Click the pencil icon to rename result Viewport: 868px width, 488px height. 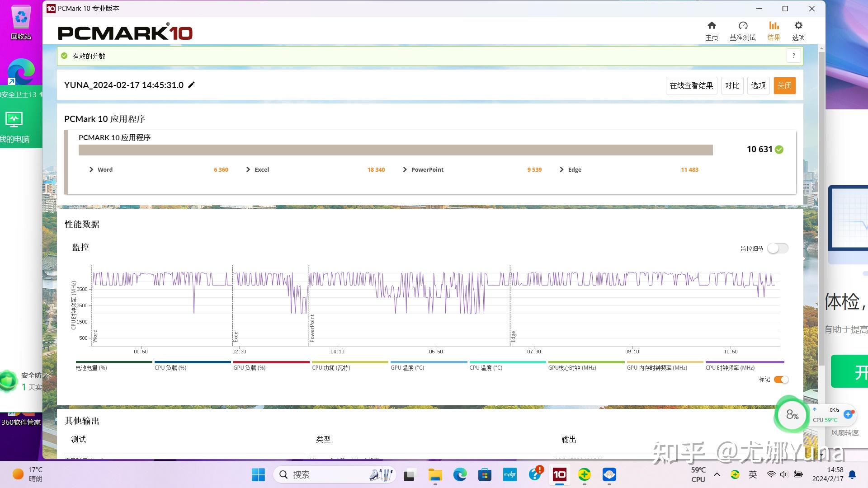pos(192,85)
